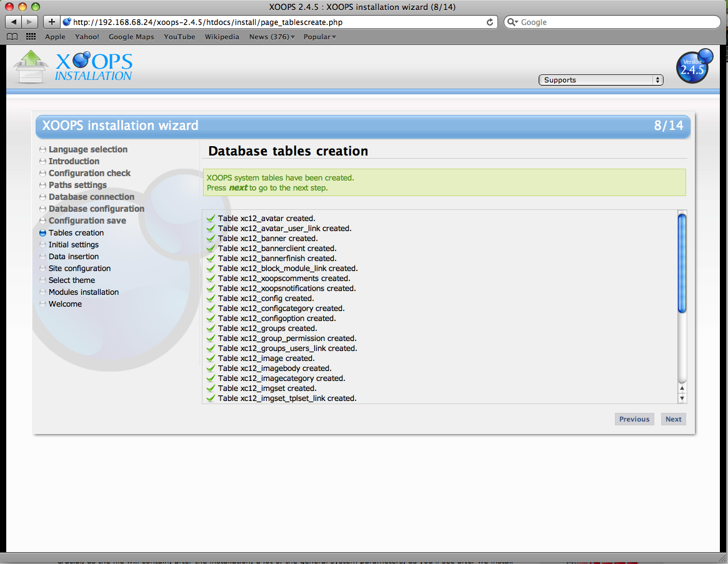
Task: Expand the News (376) bookmarks folder
Action: 271,37
